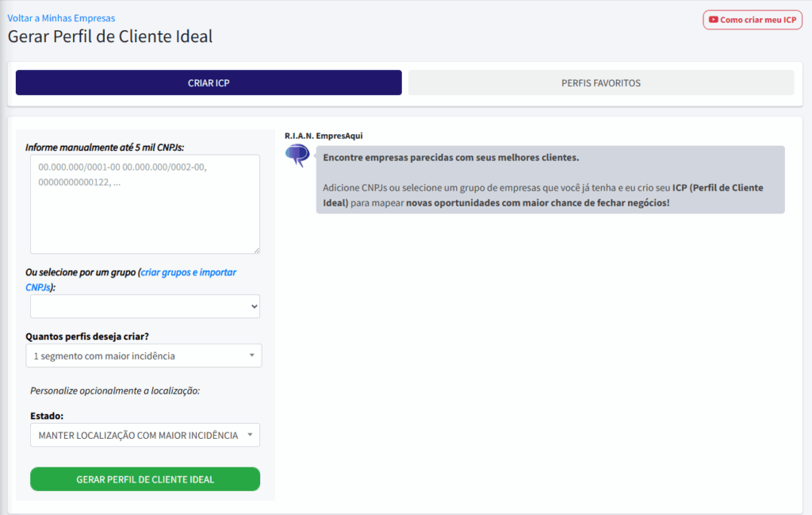The image size is (812, 515).
Task: Open the "Como criar meu ICP" help button
Action: 752,19
